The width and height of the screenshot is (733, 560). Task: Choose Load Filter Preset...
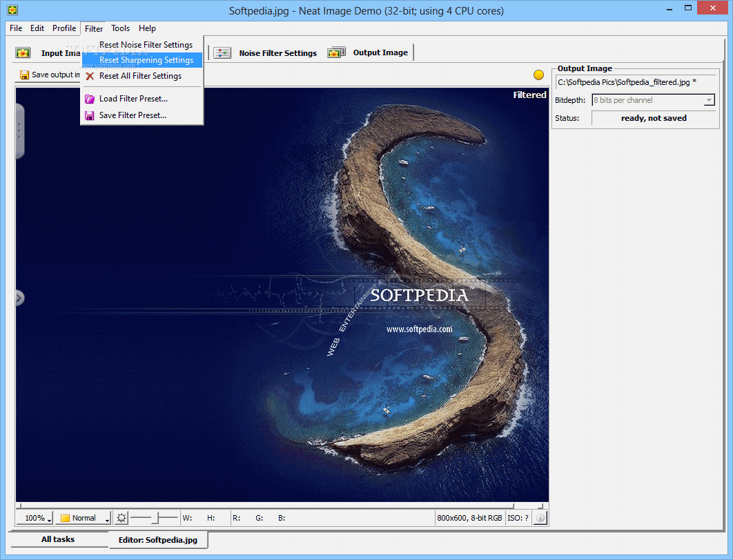pos(142,99)
